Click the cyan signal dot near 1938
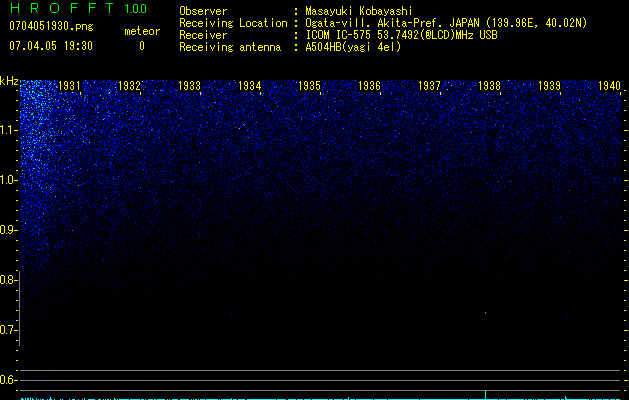The height and width of the screenshot is (400, 629). pyautogui.click(x=485, y=313)
